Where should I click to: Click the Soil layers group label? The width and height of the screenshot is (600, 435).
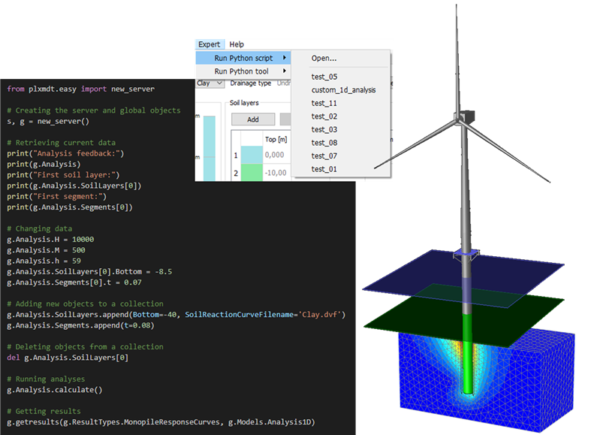244,103
